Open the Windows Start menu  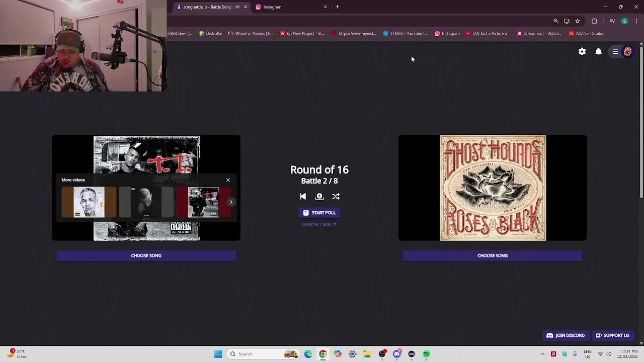click(x=218, y=354)
